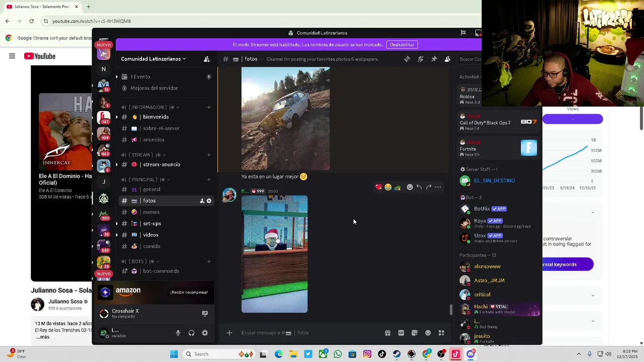
Task: Open the gift Nitro icon
Action: pos(387,333)
